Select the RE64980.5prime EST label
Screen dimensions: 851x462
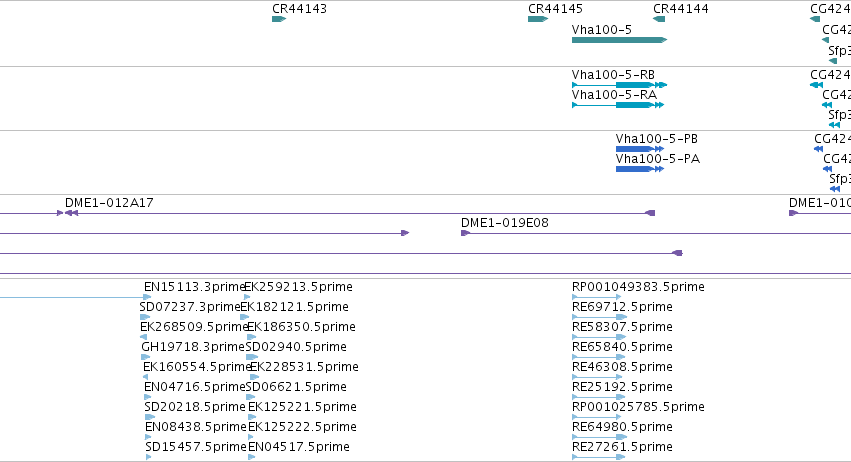click(622, 427)
